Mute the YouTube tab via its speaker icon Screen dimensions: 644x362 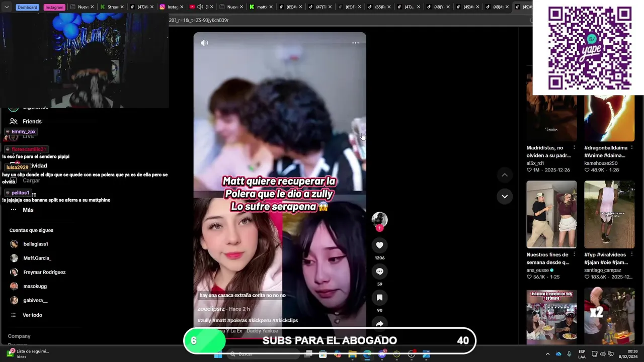point(200,7)
